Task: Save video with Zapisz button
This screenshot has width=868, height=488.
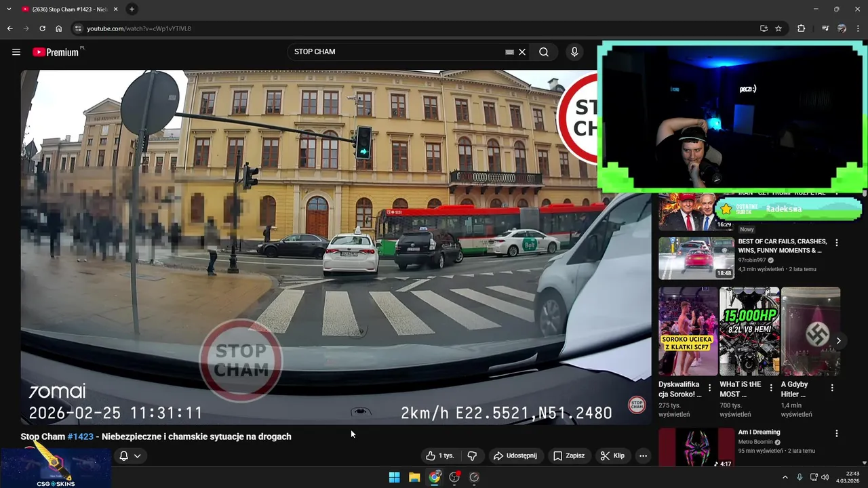Action: (x=568, y=455)
